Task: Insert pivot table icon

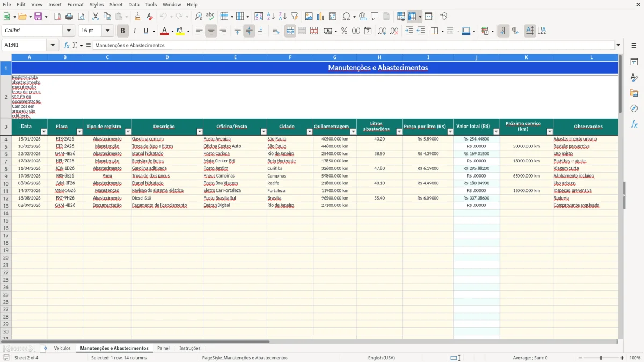Action: point(333,17)
